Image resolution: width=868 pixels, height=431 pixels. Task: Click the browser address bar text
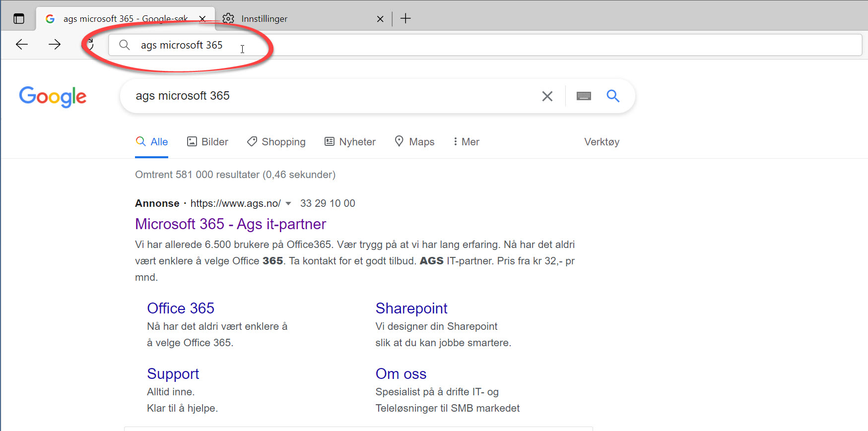tap(182, 45)
